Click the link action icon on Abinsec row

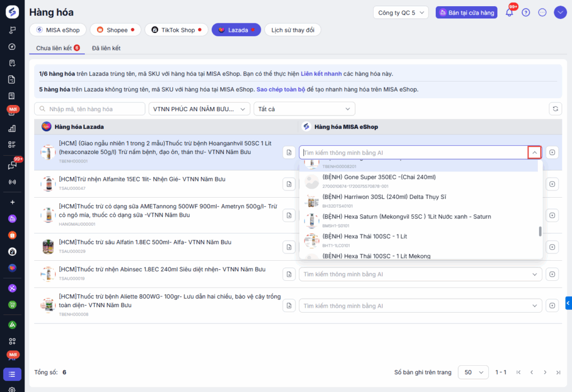[x=552, y=274]
